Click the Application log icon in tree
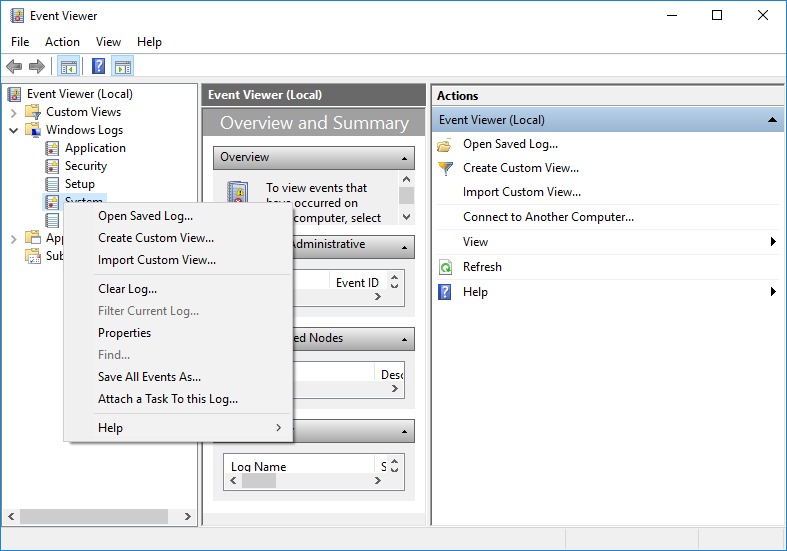Viewport: 787px width, 551px height. tap(53, 148)
